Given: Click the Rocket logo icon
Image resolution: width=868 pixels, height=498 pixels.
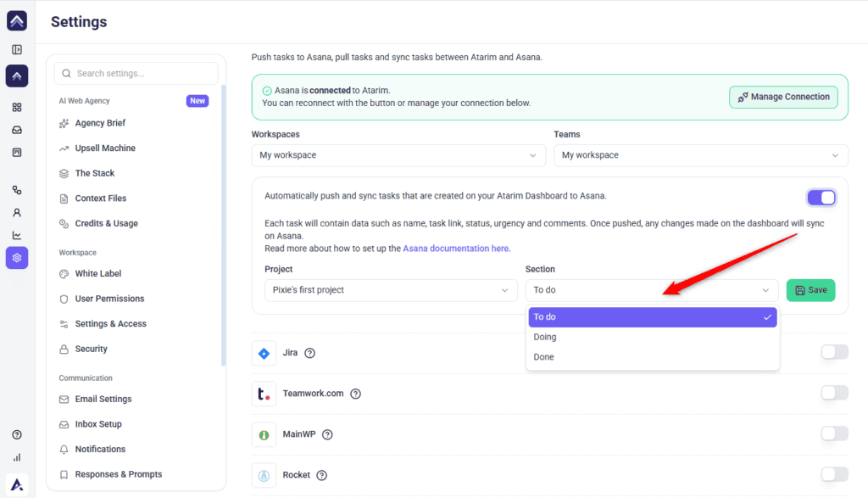Looking at the screenshot, I should coord(264,475).
